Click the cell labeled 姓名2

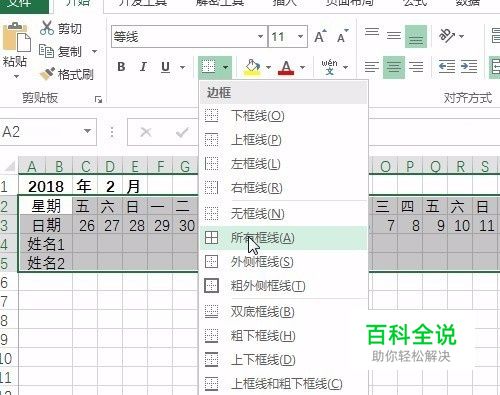pyautogui.click(x=46, y=263)
